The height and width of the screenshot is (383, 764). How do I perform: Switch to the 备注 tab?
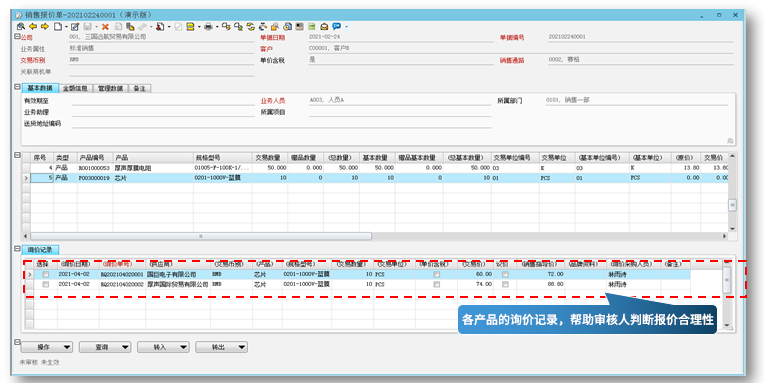[x=139, y=88]
